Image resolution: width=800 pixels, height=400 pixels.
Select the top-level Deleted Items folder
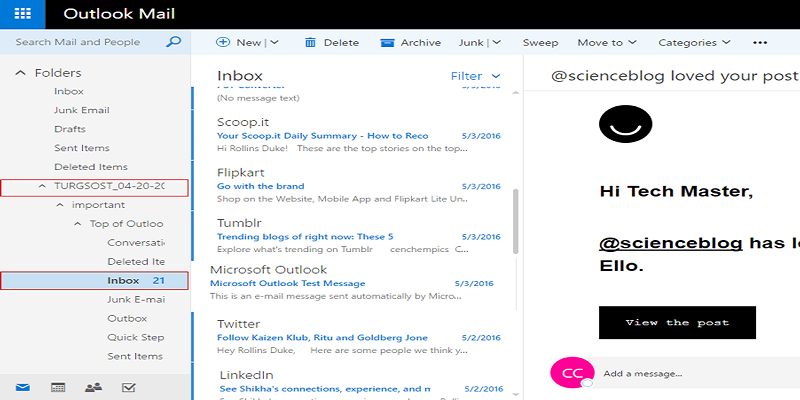pyautogui.click(x=91, y=167)
